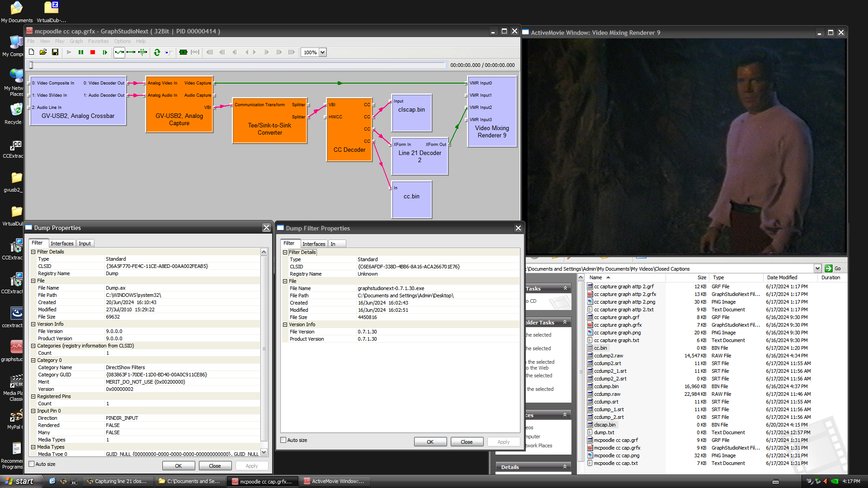Select connect with media type icon
The image size is (868, 488).
pyautogui.click(x=143, y=52)
